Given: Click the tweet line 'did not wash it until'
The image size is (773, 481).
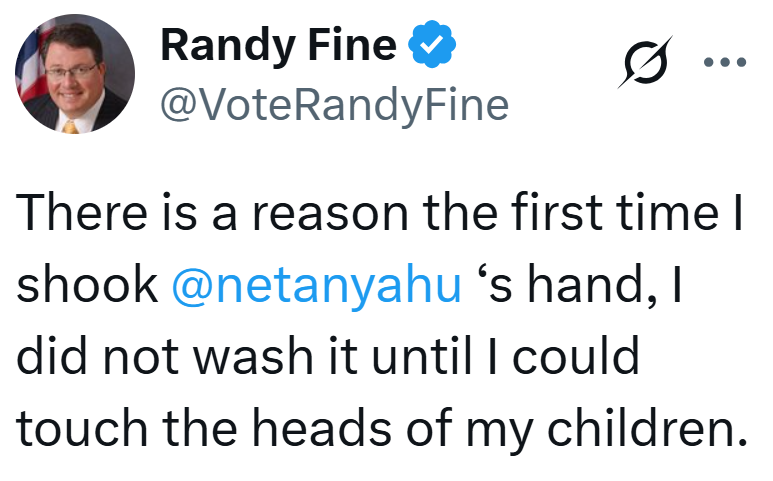Looking at the screenshot, I should (x=328, y=356).
